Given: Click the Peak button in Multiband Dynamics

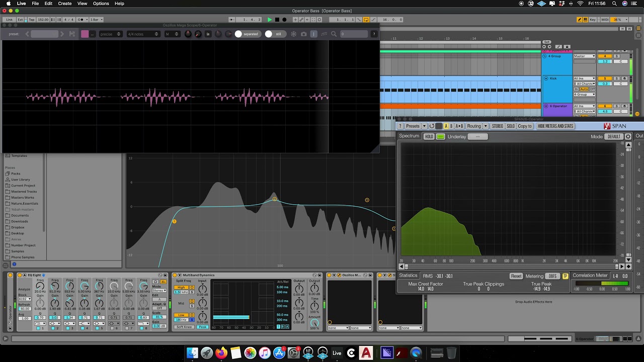Looking at the screenshot, I should [x=203, y=327].
